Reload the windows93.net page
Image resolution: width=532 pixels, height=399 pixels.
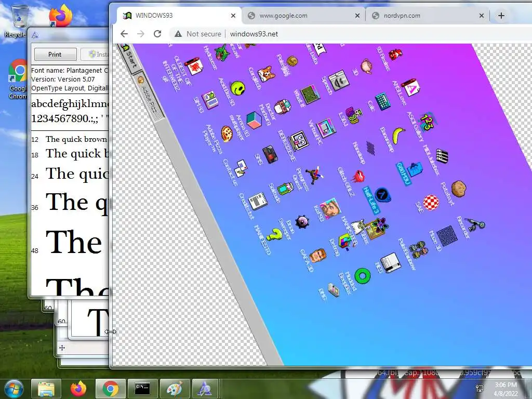tap(157, 34)
